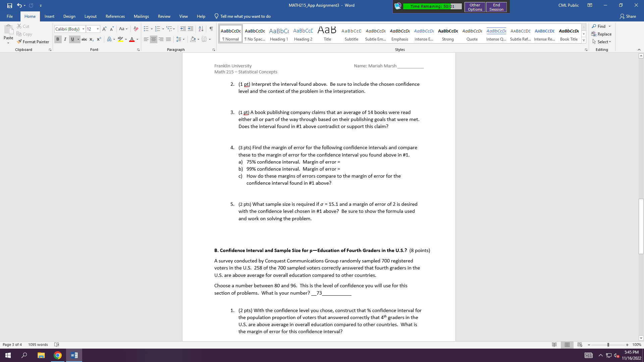Image resolution: width=644 pixels, height=362 pixels.
Task: Open the Review ribbon tab
Action: [x=164, y=16]
